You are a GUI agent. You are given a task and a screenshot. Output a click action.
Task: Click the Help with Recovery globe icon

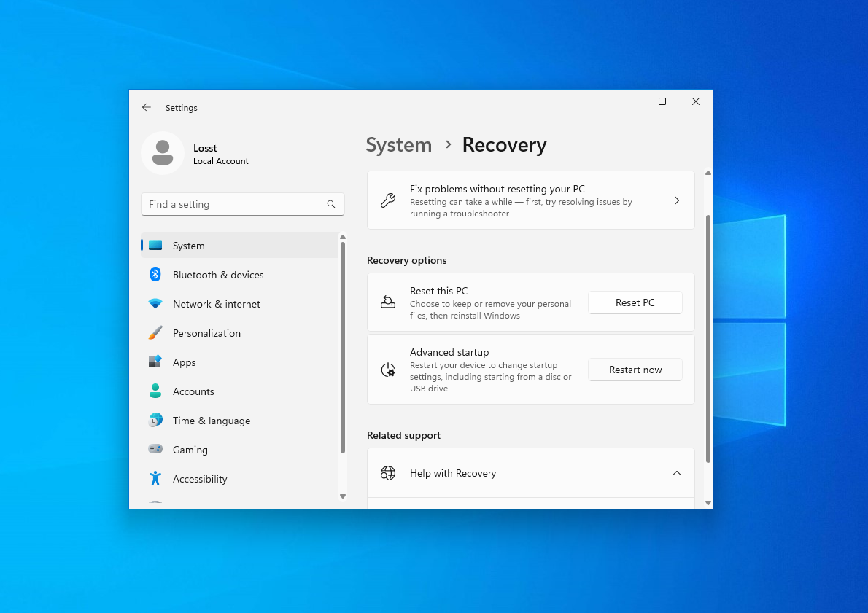coord(387,473)
